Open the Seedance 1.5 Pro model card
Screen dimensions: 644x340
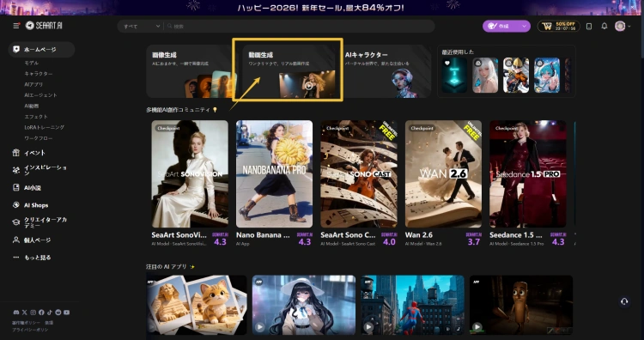[528, 173]
